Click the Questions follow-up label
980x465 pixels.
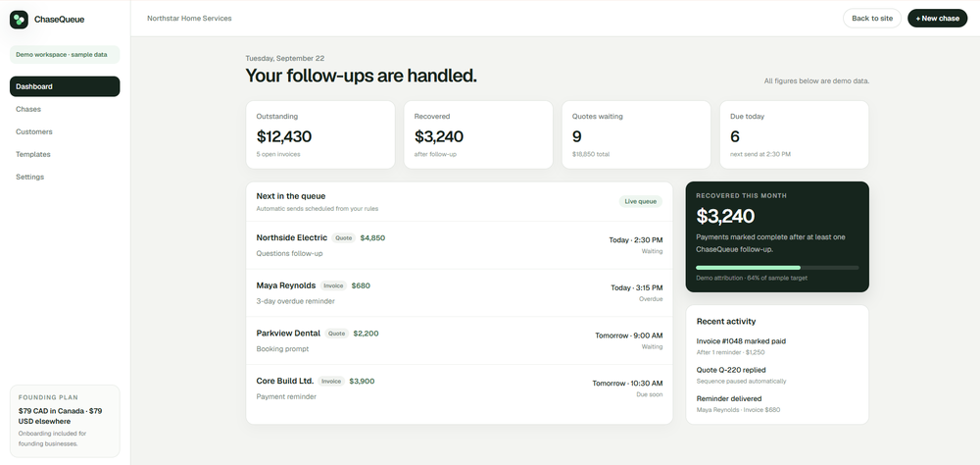tap(289, 253)
